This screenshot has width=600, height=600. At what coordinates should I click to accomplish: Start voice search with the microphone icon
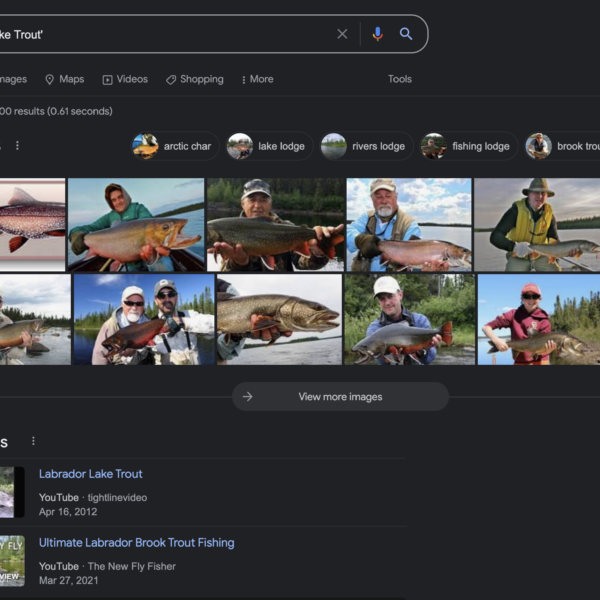[x=377, y=34]
